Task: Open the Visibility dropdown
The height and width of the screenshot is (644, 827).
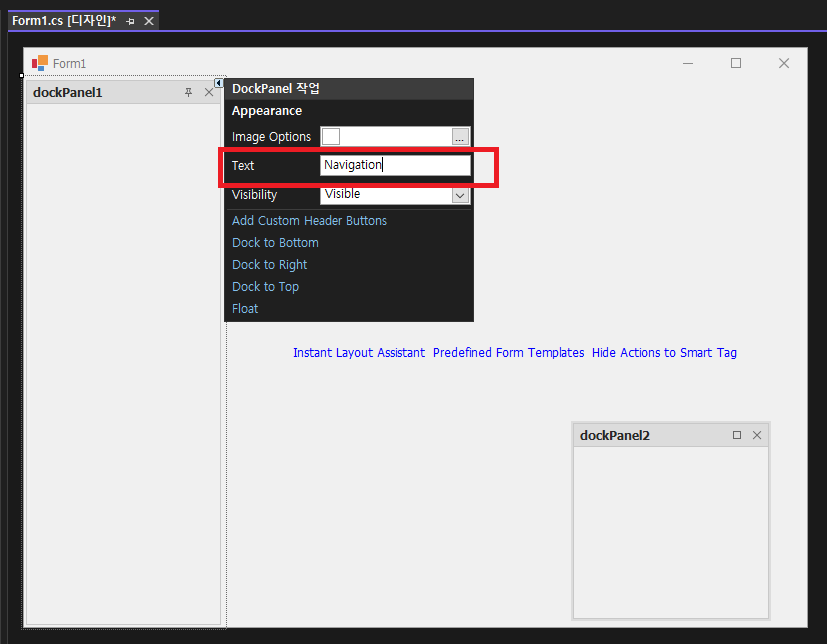Action: (x=460, y=195)
